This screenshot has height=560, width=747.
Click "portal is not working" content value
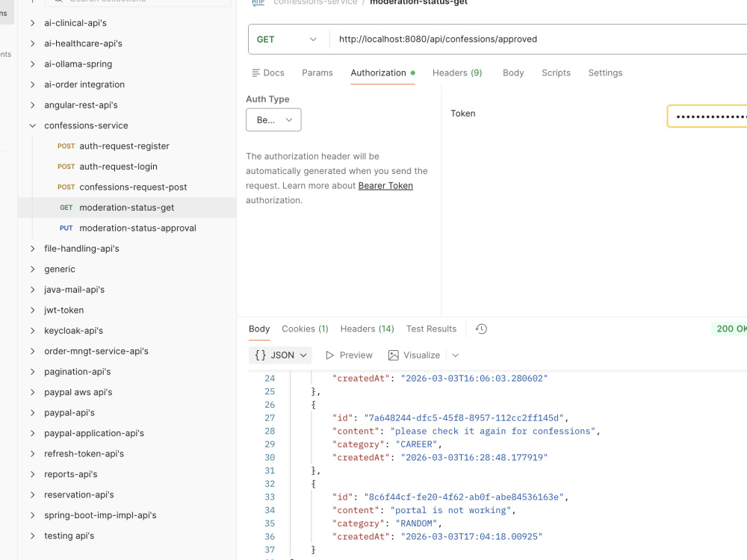coord(450,511)
